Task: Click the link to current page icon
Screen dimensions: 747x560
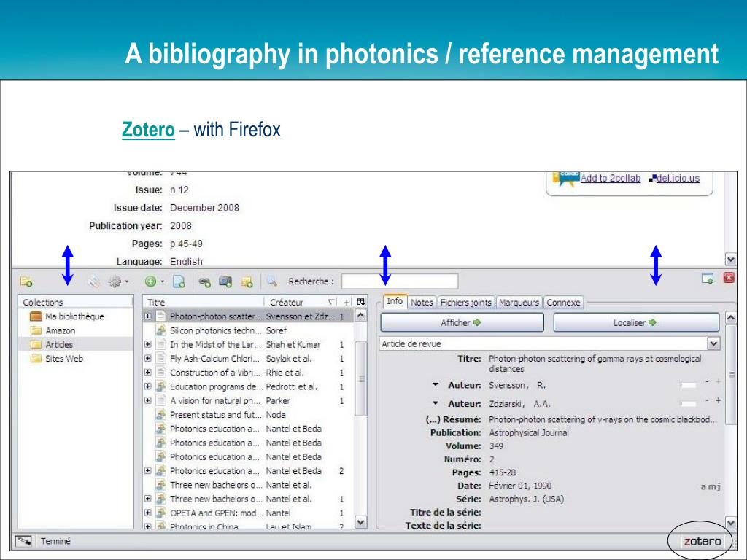Action: pyautogui.click(x=205, y=282)
